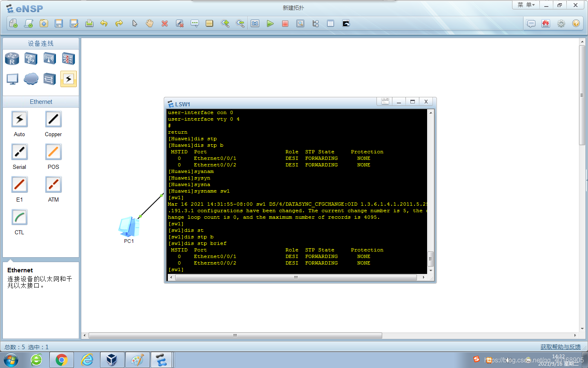Start devices with the green play button
The width and height of the screenshot is (588, 368).
pos(270,23)
